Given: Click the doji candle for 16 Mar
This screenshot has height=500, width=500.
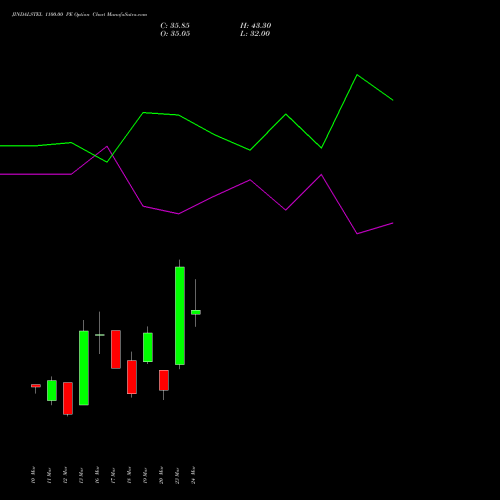Looking at the screenshot, I should (x=100, y=335).
